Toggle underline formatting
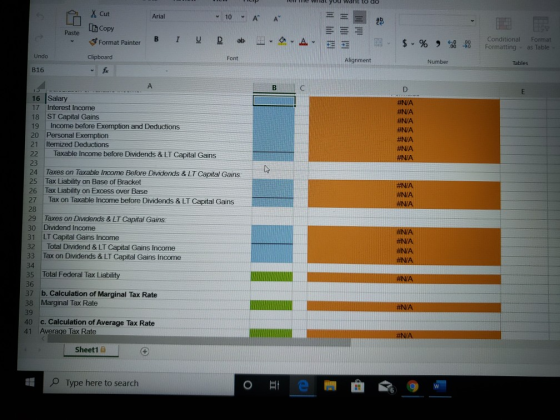Viewport: 560px width, 420px height. coord(198,40)
